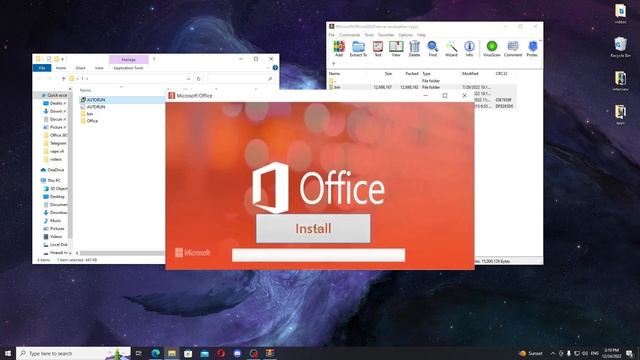The height and width of the screenshot is (360, 640).
Task: Select the bin folder row in WinRAR
Action: [x=422, y=87]
